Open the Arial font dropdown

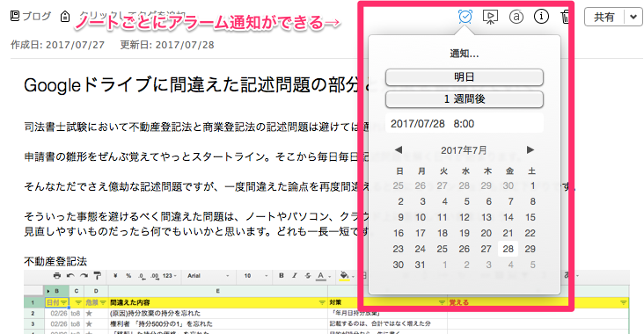(209, 276)
